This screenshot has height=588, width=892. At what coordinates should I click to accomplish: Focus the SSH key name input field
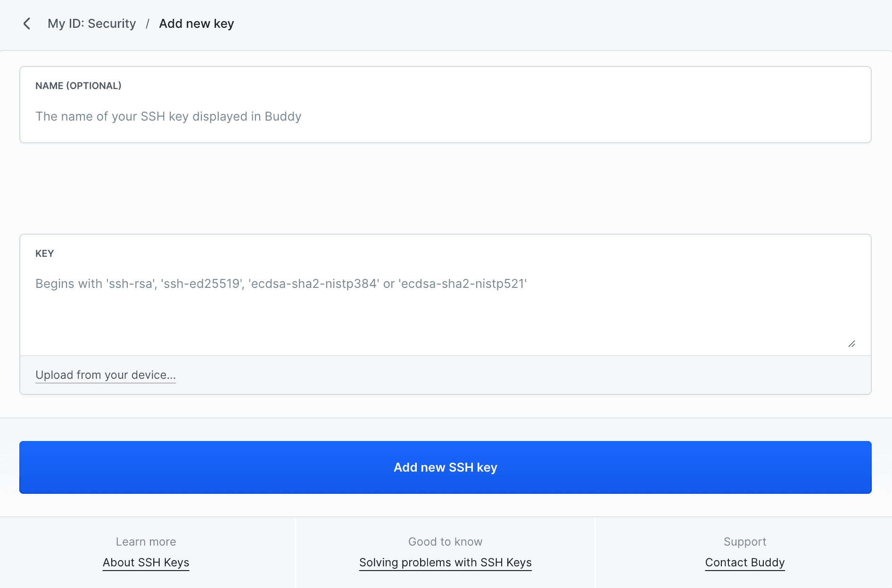coord(445,116)
